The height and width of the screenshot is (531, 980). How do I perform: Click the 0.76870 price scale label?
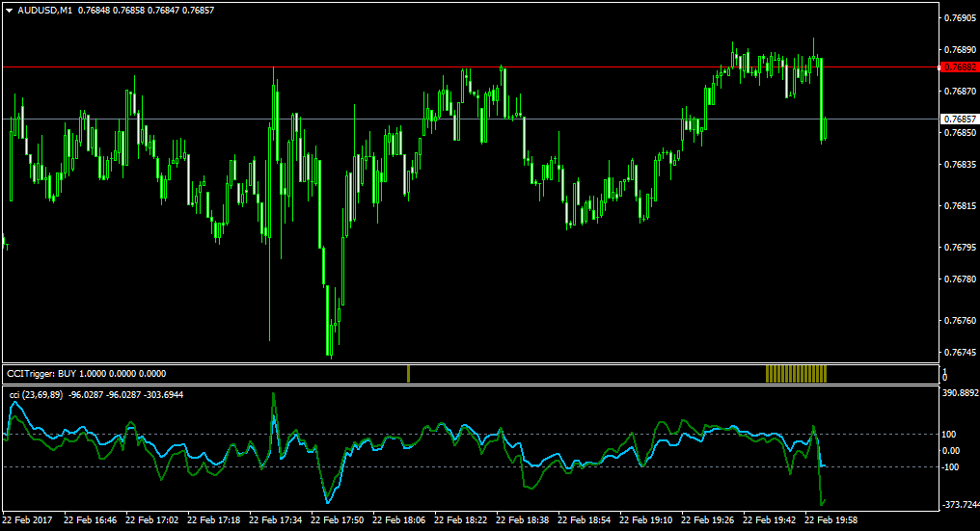coord(961,92)
